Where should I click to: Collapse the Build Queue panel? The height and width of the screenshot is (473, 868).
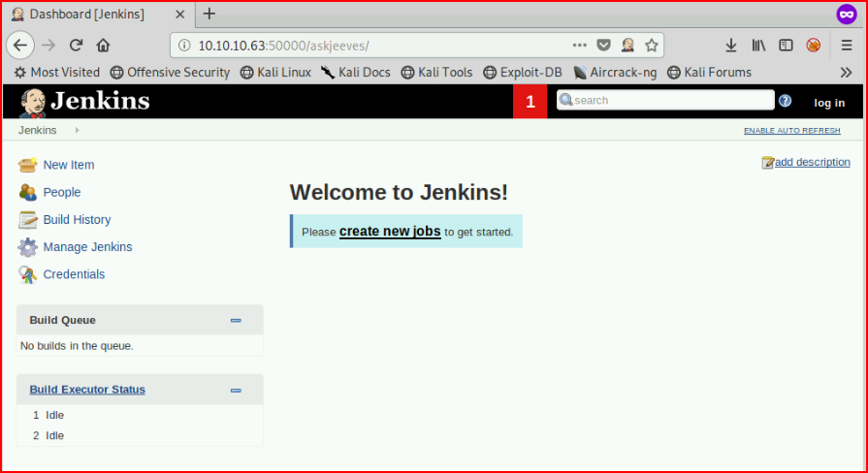tap(236, 320)
